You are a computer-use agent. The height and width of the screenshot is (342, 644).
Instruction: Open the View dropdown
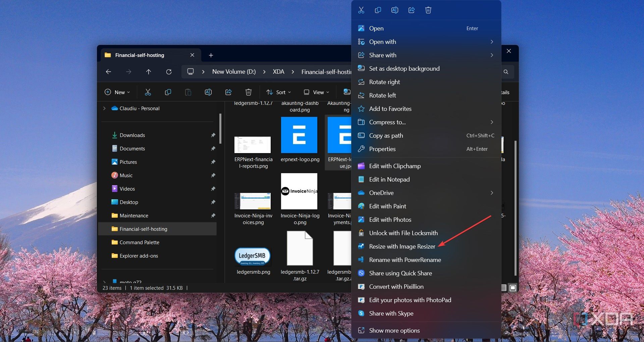pyautogui.click(x=316, y=92)
